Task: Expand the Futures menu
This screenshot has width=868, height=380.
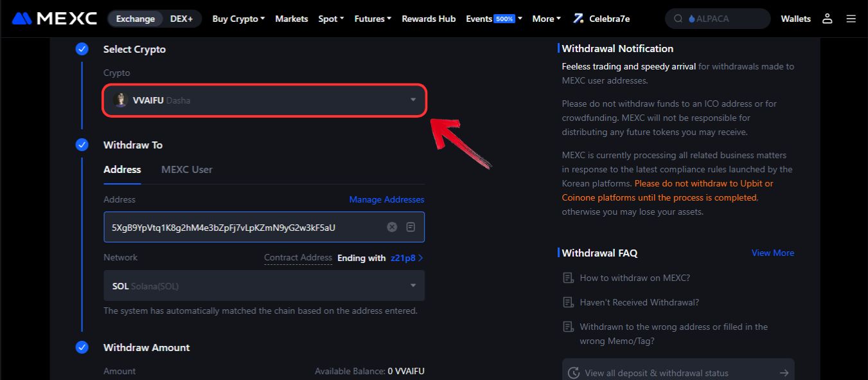Action: coord(373,19)
